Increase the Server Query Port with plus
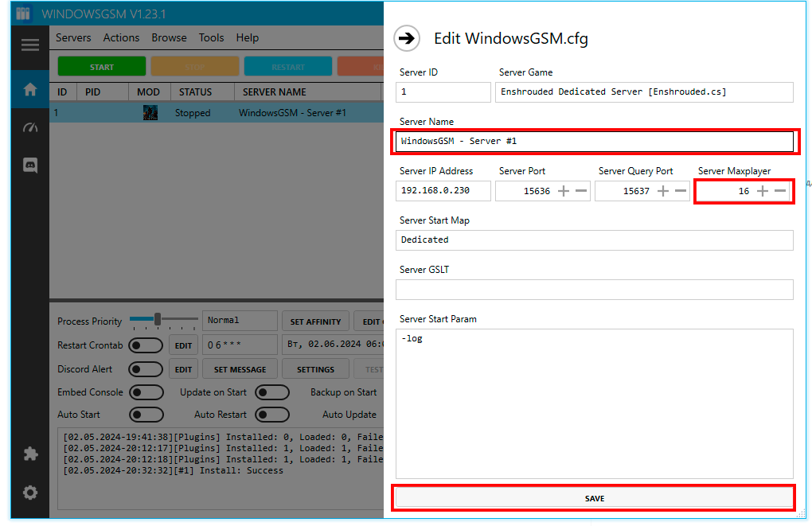 point(663,191)
